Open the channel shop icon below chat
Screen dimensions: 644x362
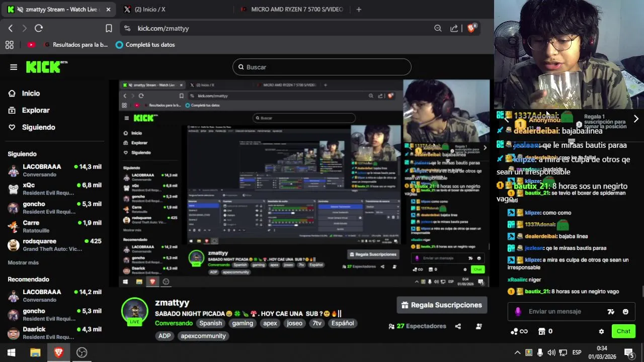[x=542, y=331]
